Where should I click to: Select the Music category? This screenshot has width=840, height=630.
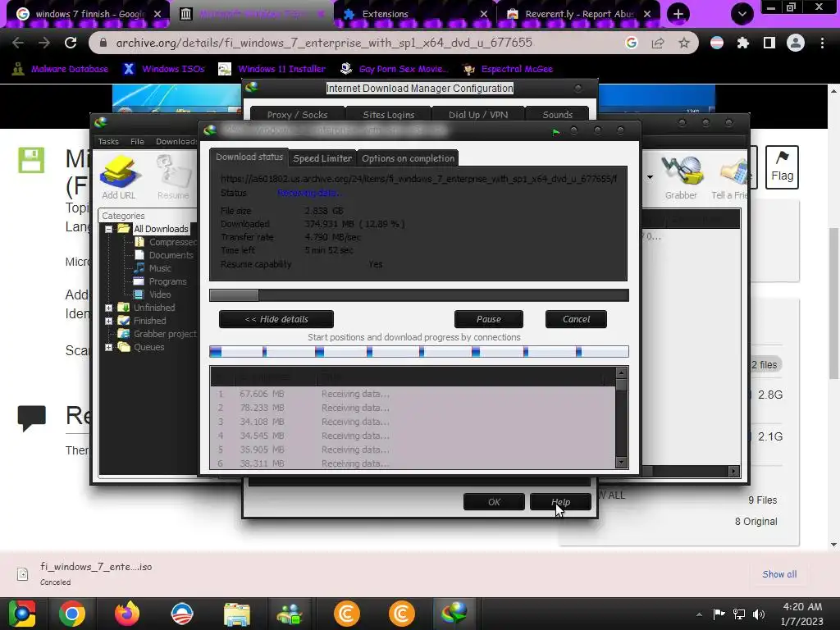pyautogui.click(x=153, y=268)
